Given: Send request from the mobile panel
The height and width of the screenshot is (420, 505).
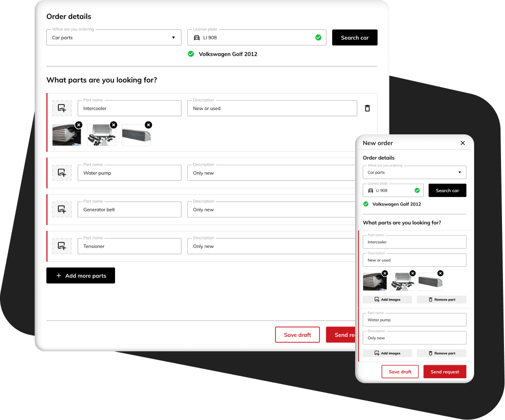Looking at the screenshot, I should click(x=445, y=372).
